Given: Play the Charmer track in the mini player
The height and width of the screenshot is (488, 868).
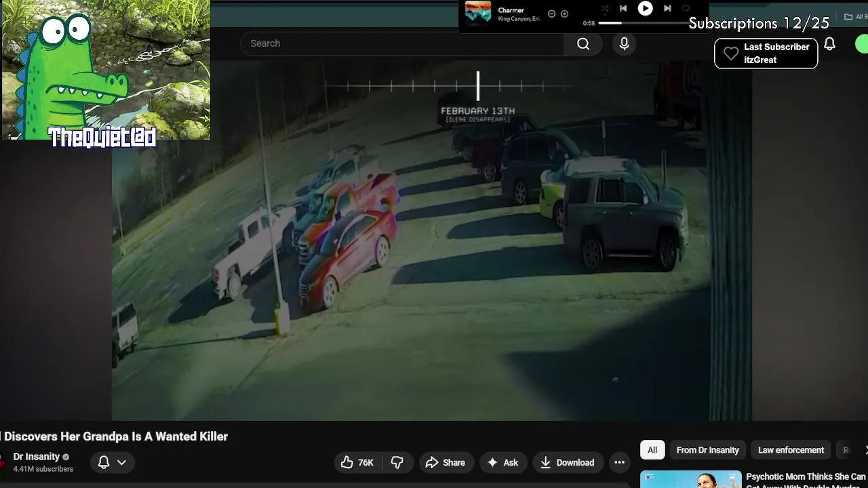Looking at the screenshot, I should point(645,8).
